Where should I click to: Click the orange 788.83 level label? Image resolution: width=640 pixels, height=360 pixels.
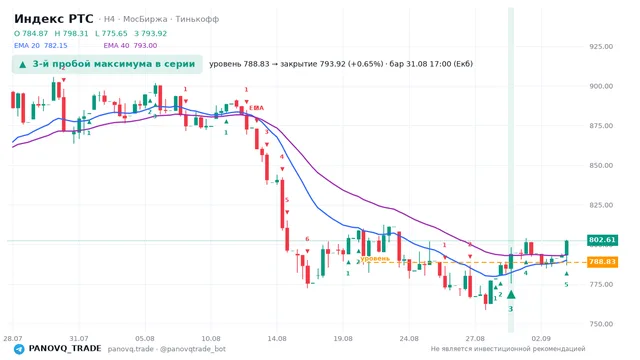602,262
